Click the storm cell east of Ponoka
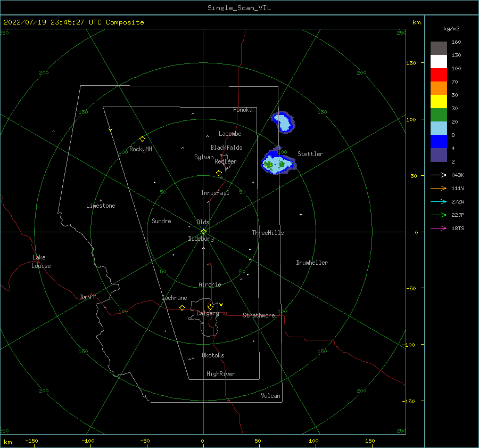479x448 pixels. (x=284, y=122)
